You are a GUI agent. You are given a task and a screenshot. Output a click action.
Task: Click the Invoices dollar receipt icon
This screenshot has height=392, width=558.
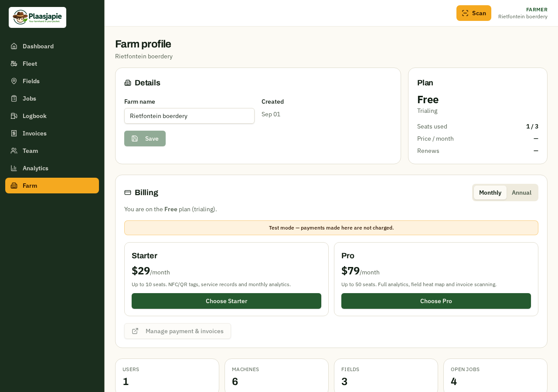[14, 133]
